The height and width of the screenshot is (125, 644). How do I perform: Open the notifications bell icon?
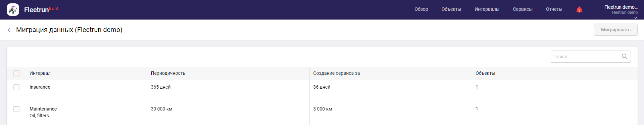click(579, 10)
